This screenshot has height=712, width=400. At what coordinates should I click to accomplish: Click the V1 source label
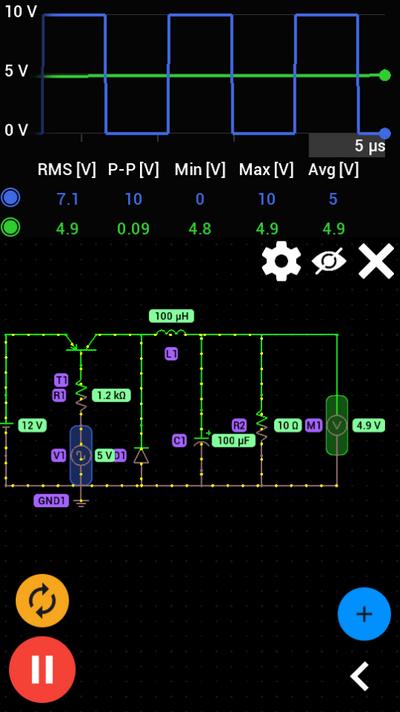pos(59,455)
